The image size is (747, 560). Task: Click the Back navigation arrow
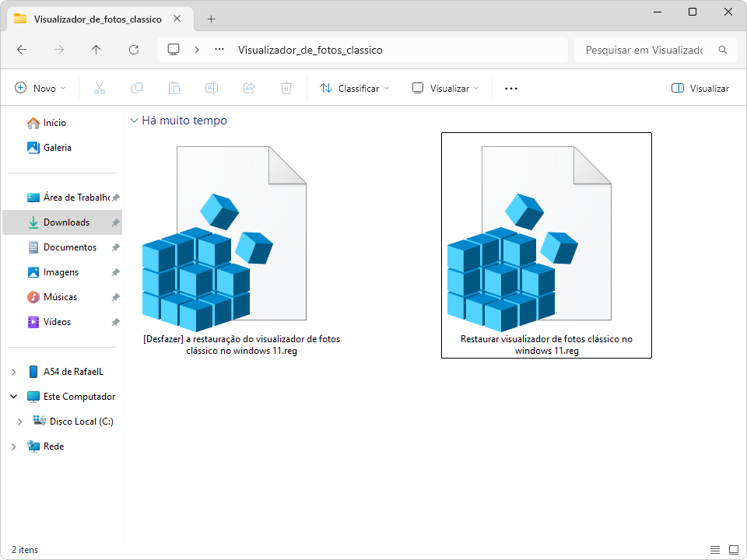(x=22, y=50)
